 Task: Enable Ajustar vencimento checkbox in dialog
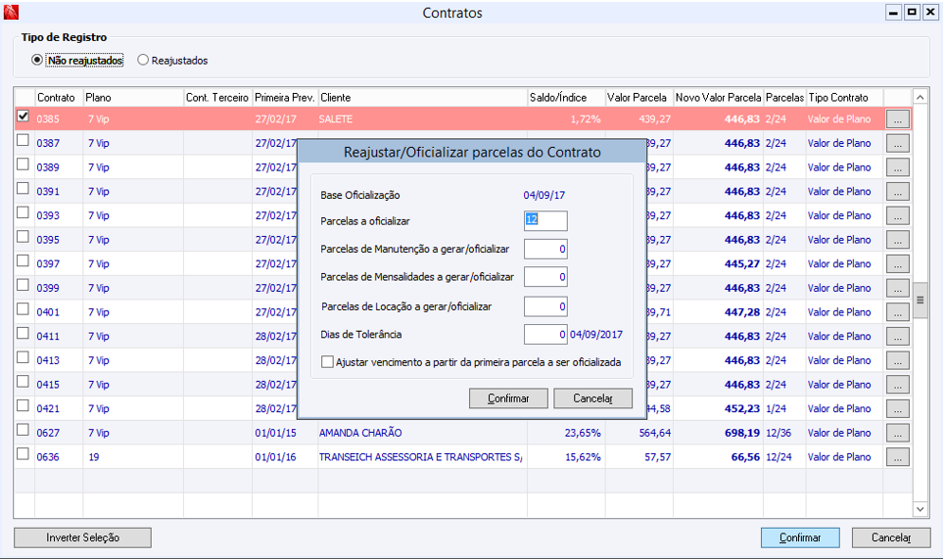(x=328, y=362)
